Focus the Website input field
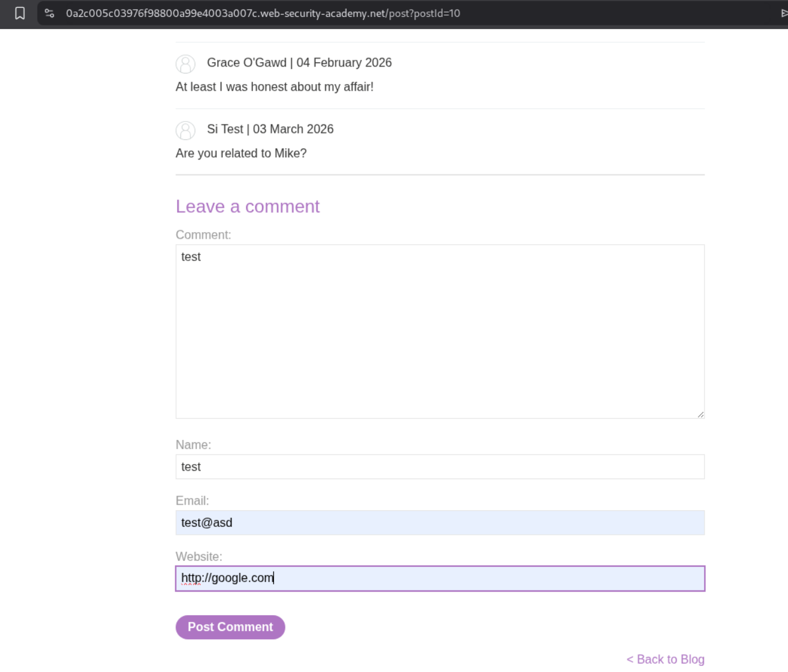This screenshot has width=788, height=672. tap(440, 578)
